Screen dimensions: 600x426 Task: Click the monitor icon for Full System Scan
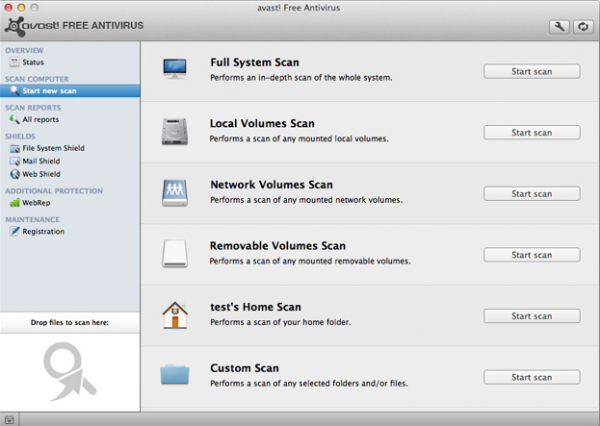click(174, 69)
